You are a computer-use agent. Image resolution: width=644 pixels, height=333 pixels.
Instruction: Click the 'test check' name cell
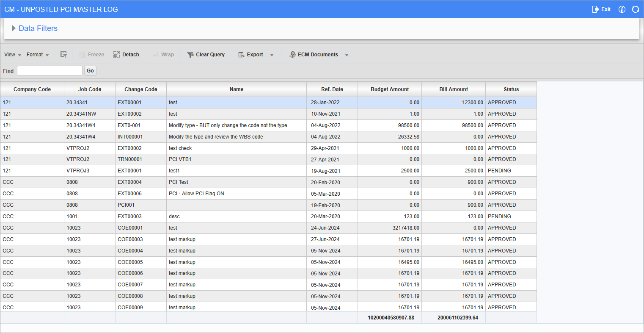click(x=237, y=148)
